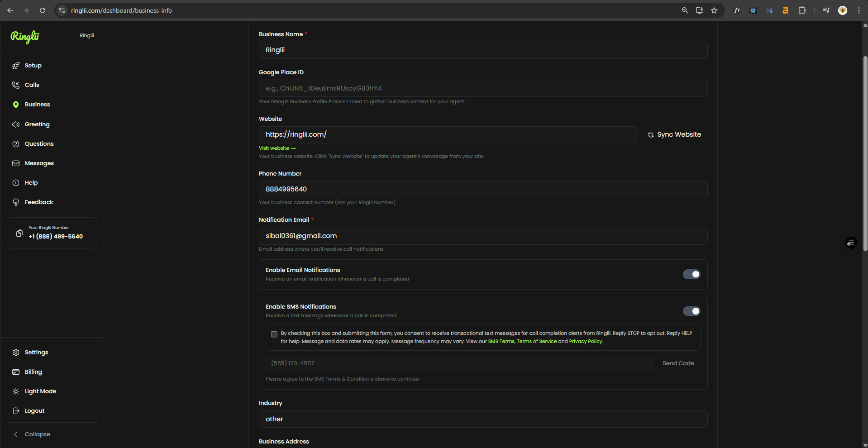Viewport: 868px width, 448px height.
Task: Navigate to the Business section
Action: [37, 104]
